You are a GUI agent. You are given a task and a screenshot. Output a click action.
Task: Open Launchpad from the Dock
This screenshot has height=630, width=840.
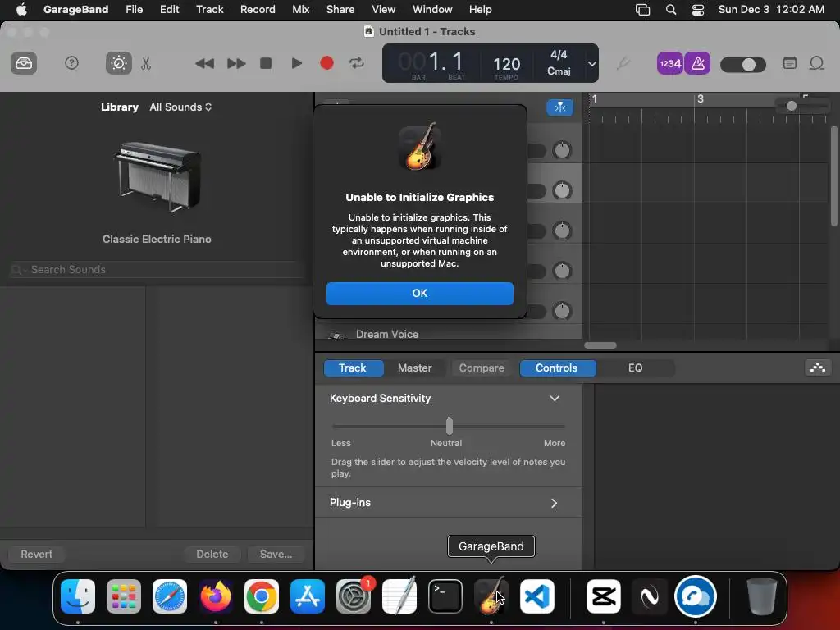[x=124, y=596]
